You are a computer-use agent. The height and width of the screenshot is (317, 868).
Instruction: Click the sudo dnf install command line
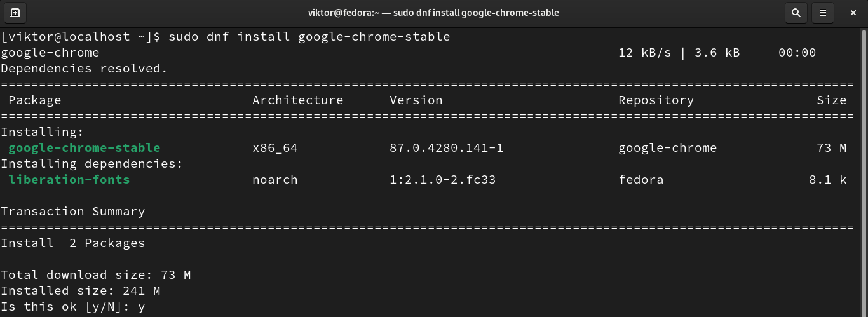309,37
